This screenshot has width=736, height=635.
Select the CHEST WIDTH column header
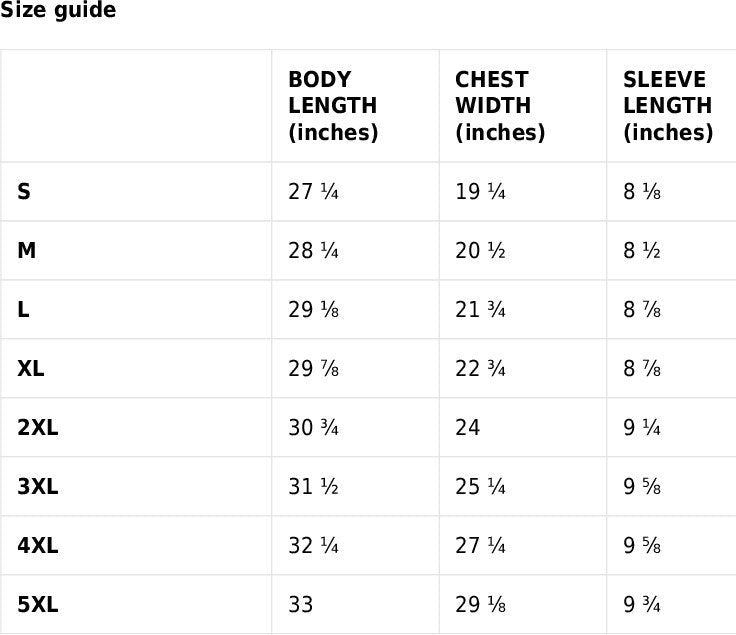[x=500, y=106]
